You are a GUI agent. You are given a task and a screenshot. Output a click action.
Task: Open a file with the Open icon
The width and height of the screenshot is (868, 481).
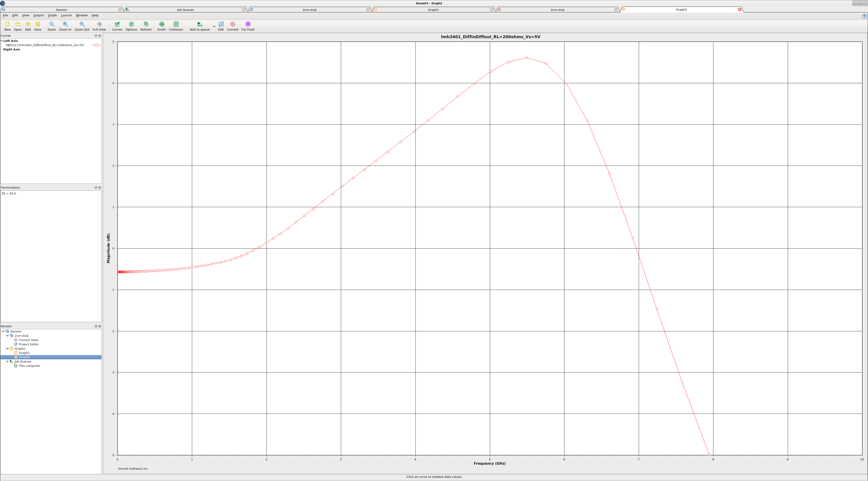(x=18, y=26)
